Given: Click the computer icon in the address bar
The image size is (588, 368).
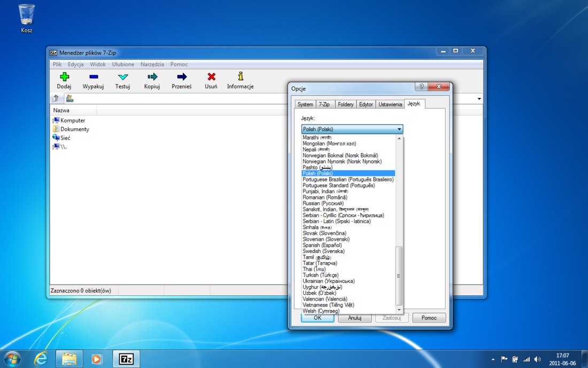Looking at the screenshot, I should coord(69,98).
